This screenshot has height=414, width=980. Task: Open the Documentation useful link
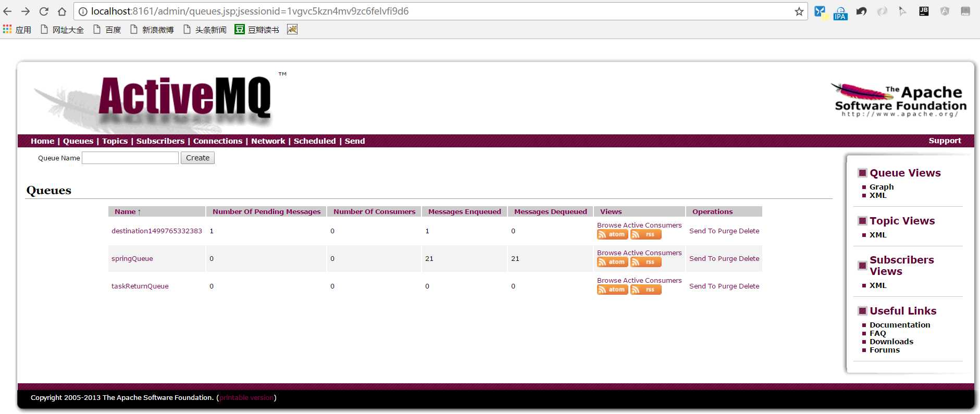coord(900,325)
